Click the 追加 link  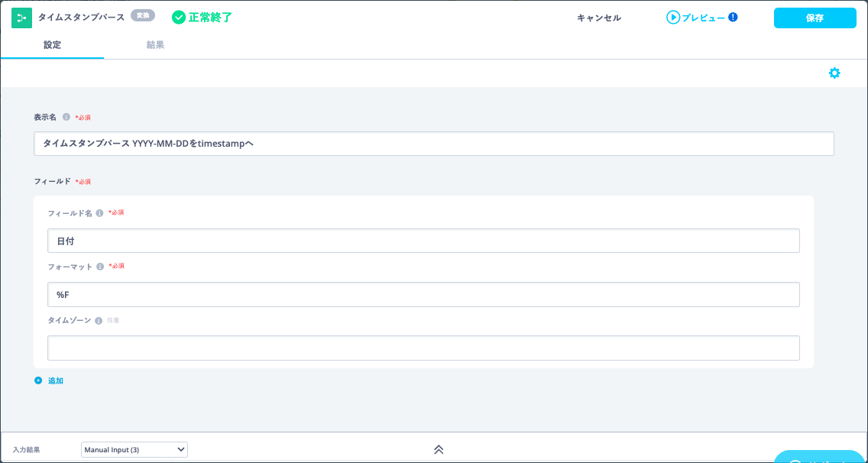[56, 380]
